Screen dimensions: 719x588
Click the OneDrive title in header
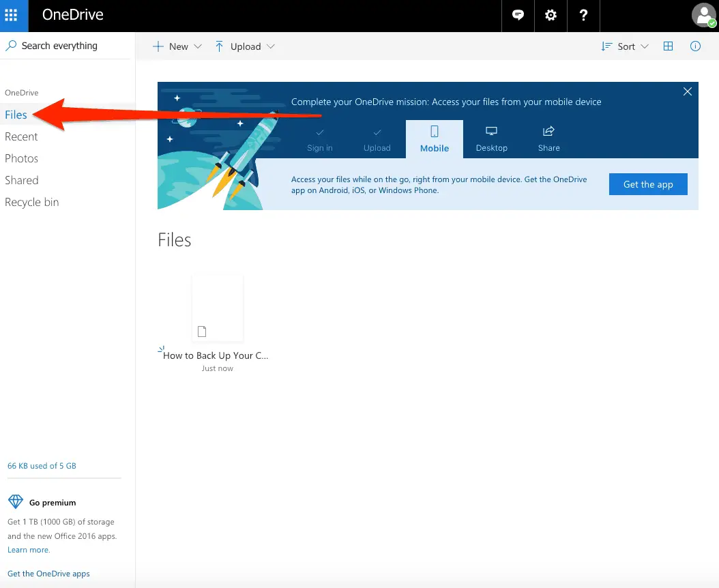pos(73,15)
